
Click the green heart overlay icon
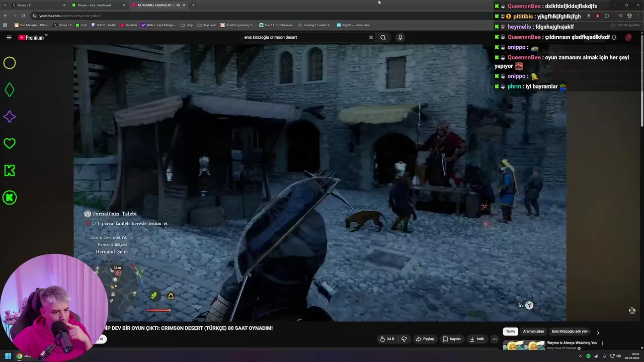point(10,144)
